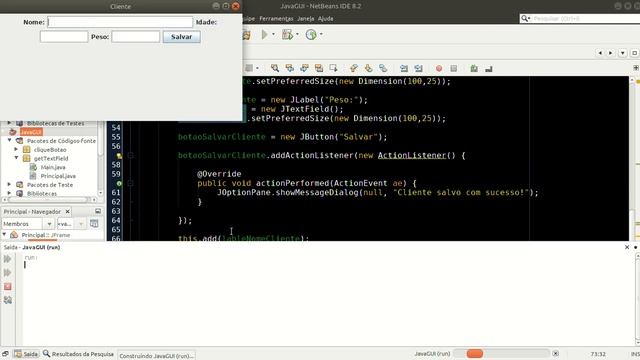Open the Debug Project dropdown arrow

(x=297, y=35)
